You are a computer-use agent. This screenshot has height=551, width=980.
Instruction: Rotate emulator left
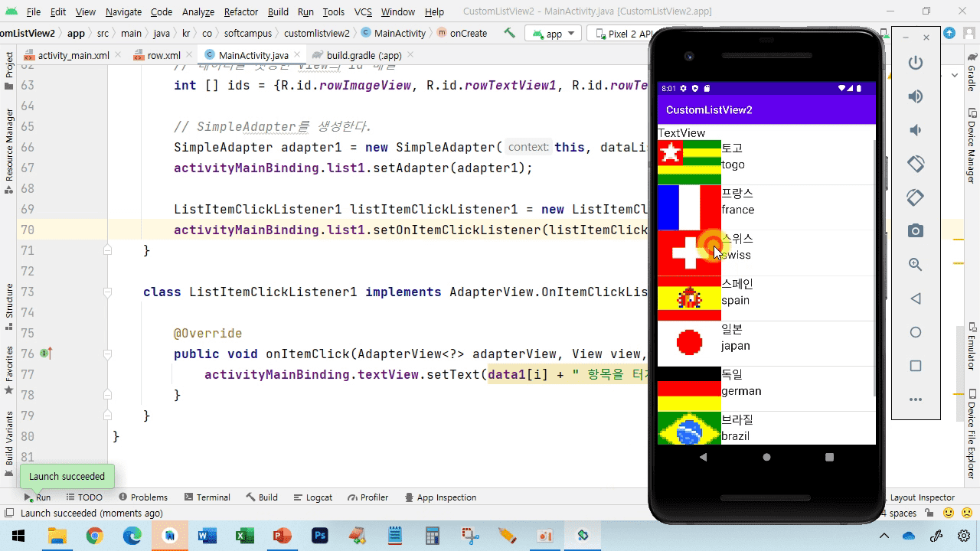[x=916, y=164]
